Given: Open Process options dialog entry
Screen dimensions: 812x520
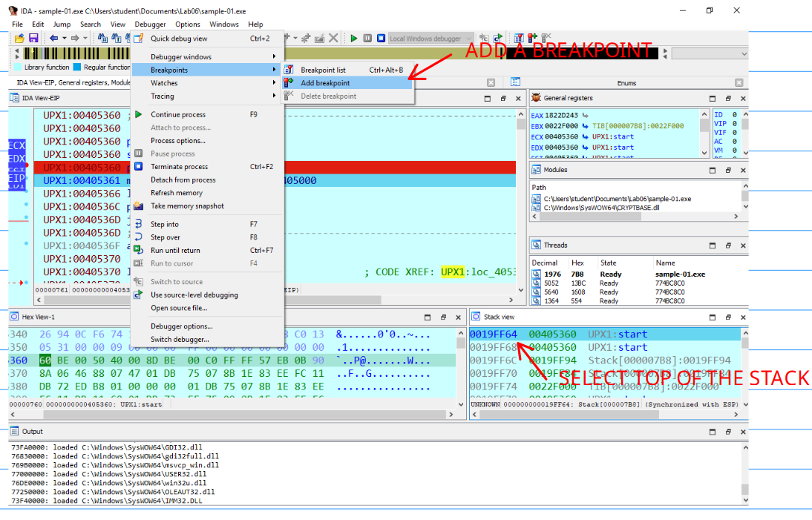Looking at the screenshot, I should [207, 141].
